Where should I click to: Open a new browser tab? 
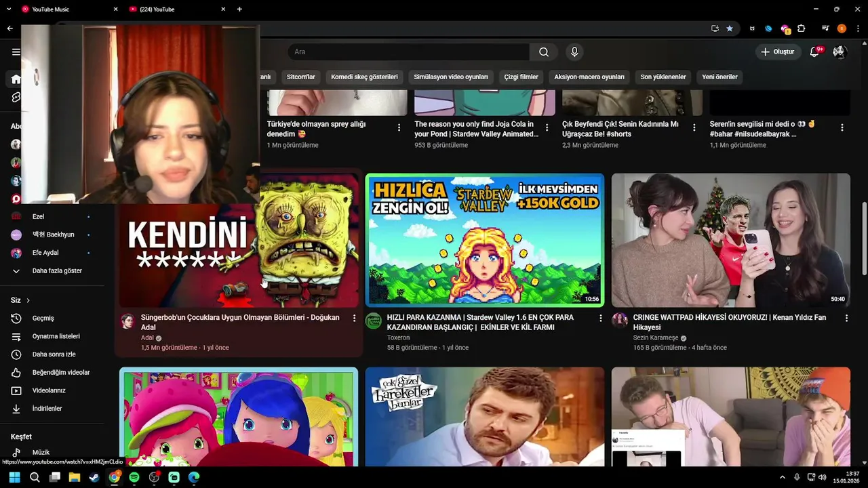pyautogui.click(x=239, y=9)
